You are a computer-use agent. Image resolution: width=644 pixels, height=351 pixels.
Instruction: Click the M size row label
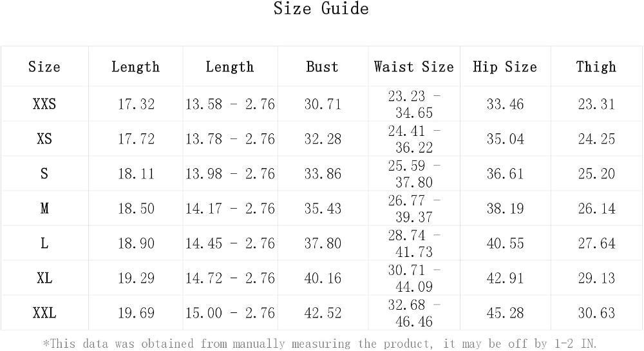click(44, 209)
